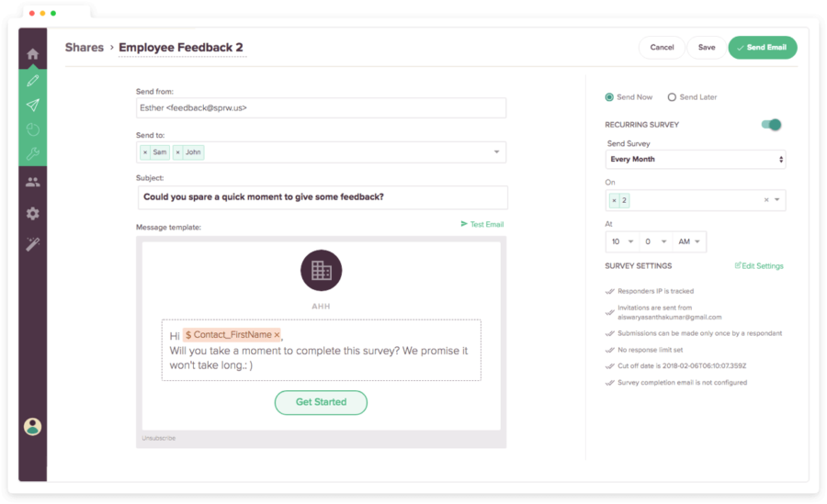Open the AM/PM time dropdown

coord(689,242)
